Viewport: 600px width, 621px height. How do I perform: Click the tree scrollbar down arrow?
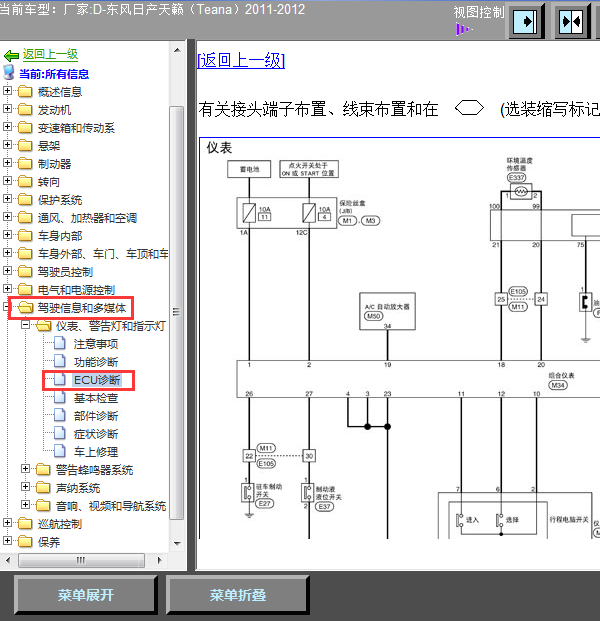tap(177, 543)
